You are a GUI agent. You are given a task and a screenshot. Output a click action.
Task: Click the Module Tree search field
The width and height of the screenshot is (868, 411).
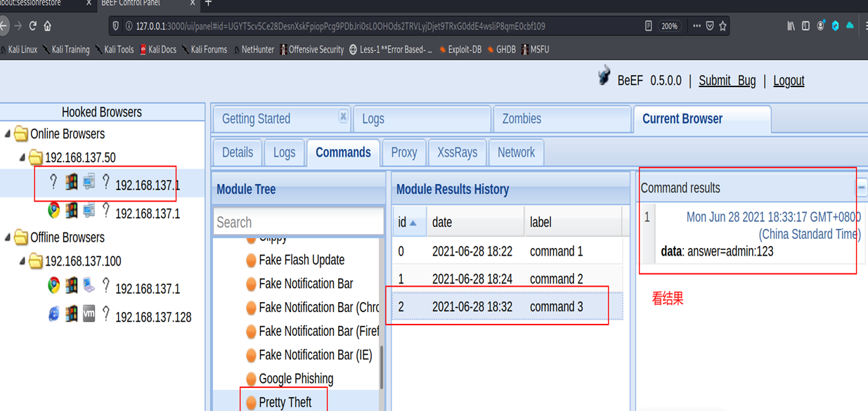tap(298, 222)
